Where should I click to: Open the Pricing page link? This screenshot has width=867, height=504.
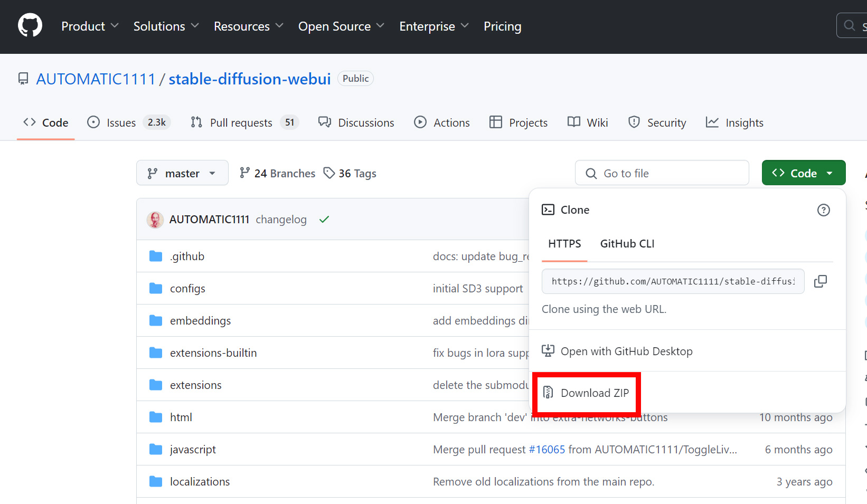point(502,26)
